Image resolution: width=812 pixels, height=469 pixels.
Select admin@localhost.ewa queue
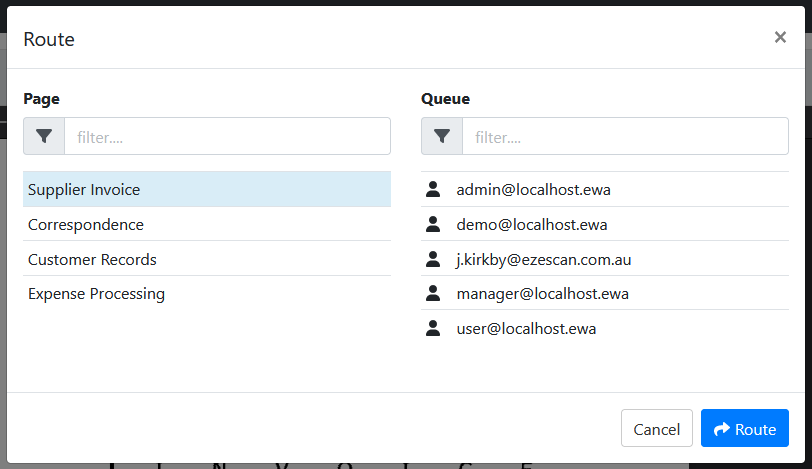(x=527, y=189)
